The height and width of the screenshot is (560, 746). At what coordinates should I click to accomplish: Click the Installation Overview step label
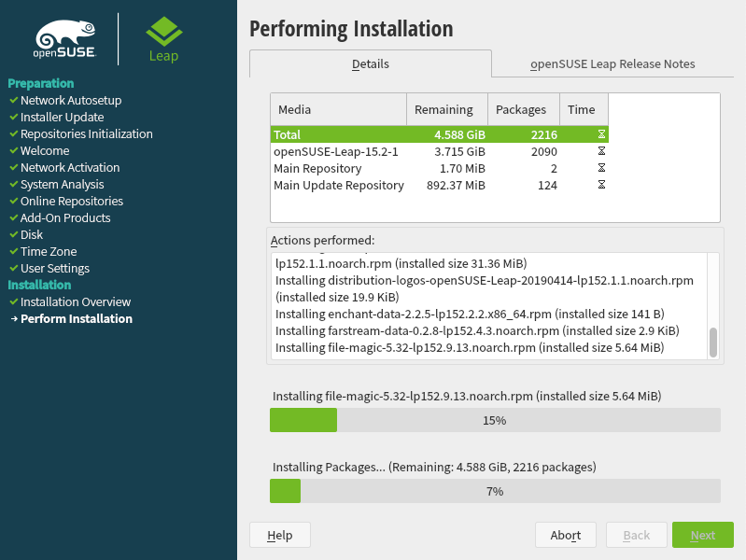point(76,301)
